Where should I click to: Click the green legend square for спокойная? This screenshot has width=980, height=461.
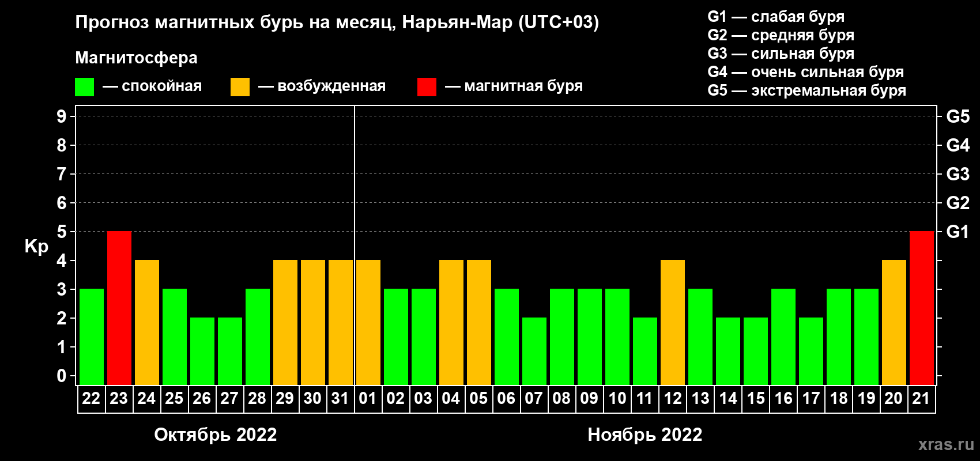coord(84,87)
